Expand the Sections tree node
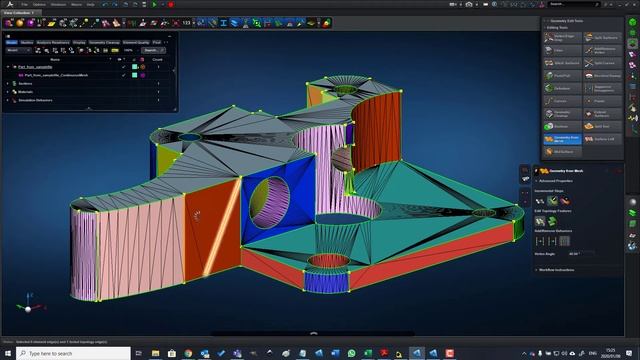The image size is (640, 360). point(8,83)
